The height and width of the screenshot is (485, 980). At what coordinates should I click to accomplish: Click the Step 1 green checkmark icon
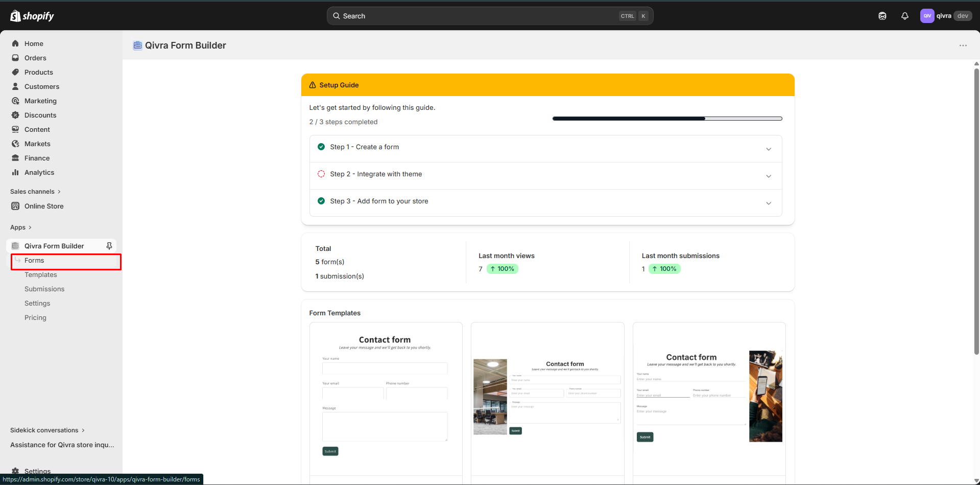[321, 147]
